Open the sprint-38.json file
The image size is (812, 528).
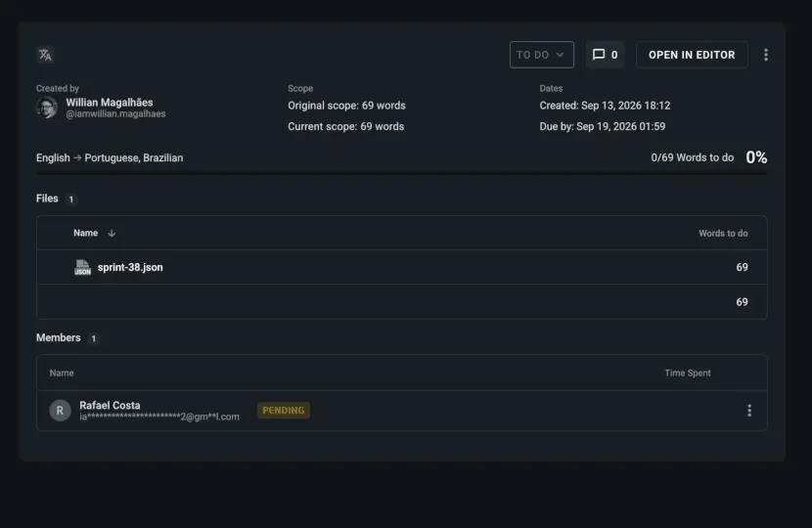[x=130, y=267]
